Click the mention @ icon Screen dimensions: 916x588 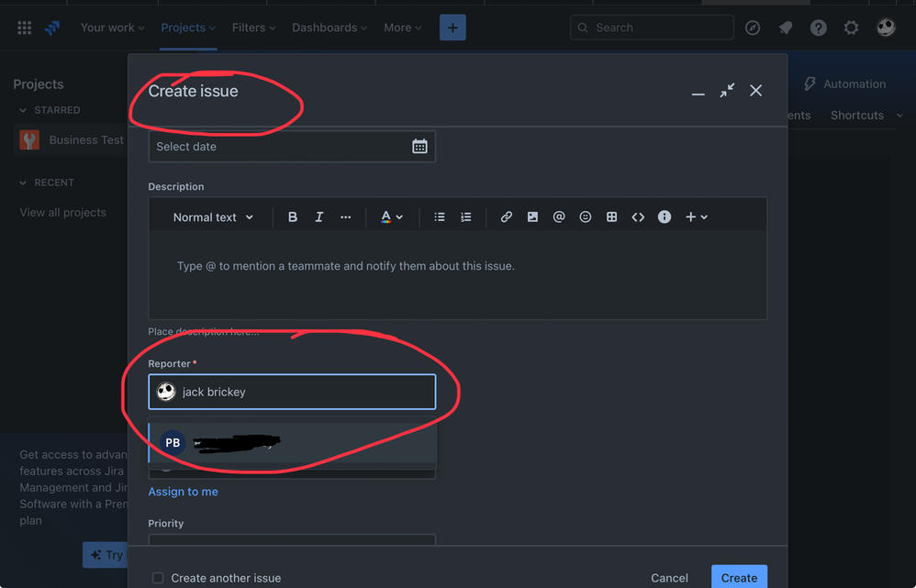click(559, 217)
